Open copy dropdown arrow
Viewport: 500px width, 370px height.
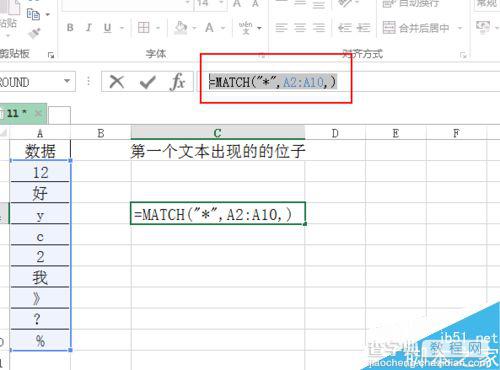[x=48, y=15]
